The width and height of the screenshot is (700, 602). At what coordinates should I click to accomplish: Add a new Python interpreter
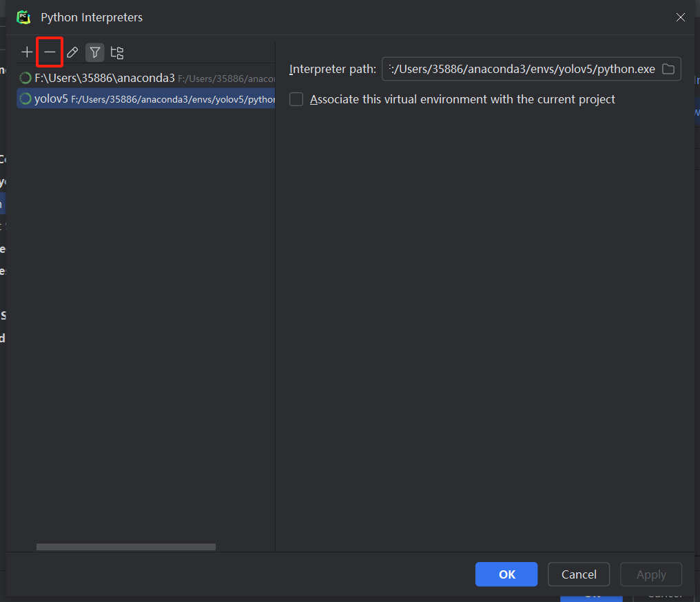pos(26,52)
